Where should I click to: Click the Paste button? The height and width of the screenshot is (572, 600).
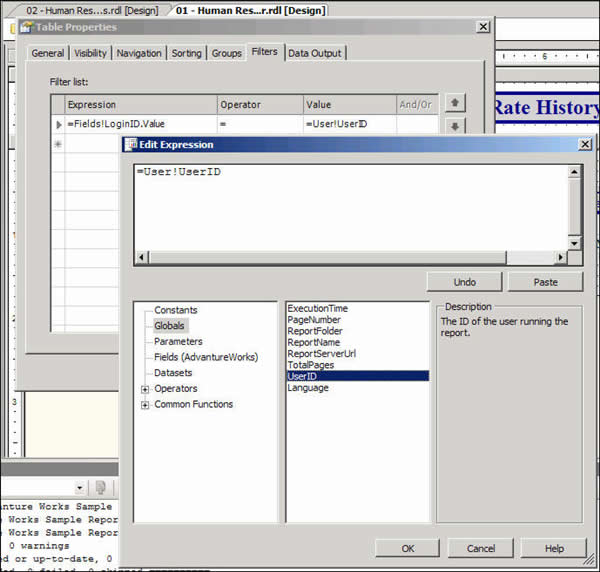click(x=545, y=282)
